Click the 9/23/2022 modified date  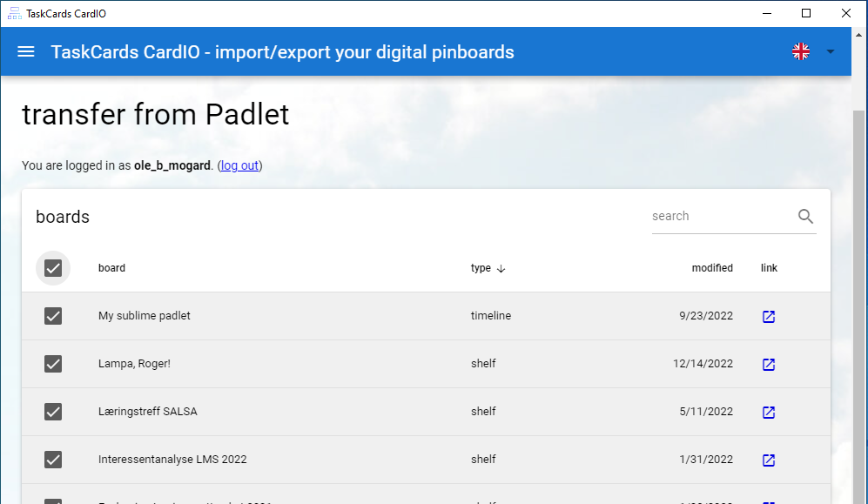[x=706, y=315]
